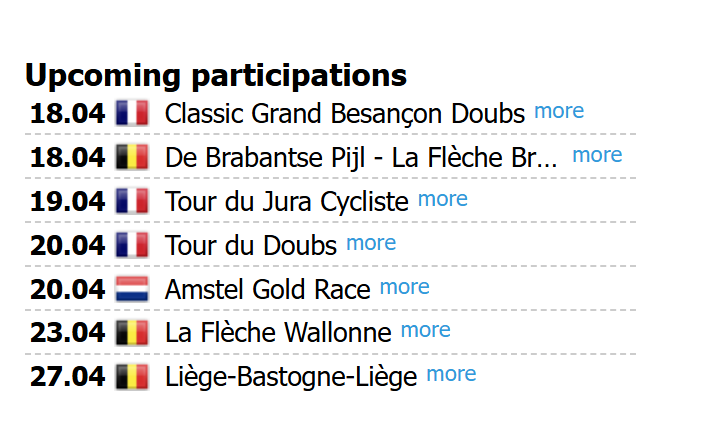Show more for Tour du Jura Cycliste

click(x=443, y=199)
